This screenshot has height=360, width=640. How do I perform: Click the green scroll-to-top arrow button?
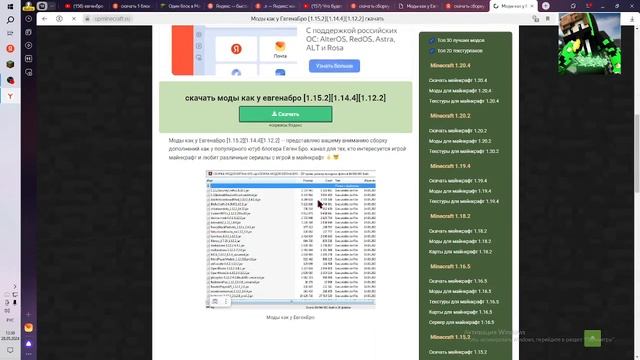(x=592, y=338)
